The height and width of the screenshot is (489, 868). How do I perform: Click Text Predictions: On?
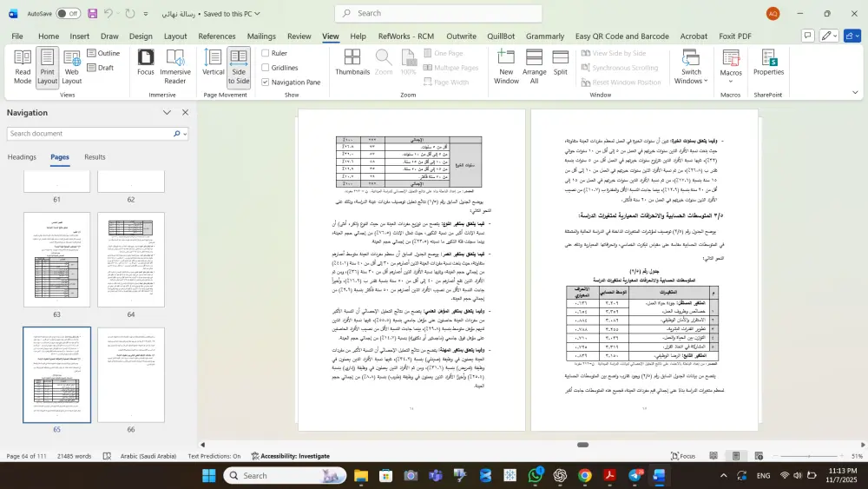[214, 456]
